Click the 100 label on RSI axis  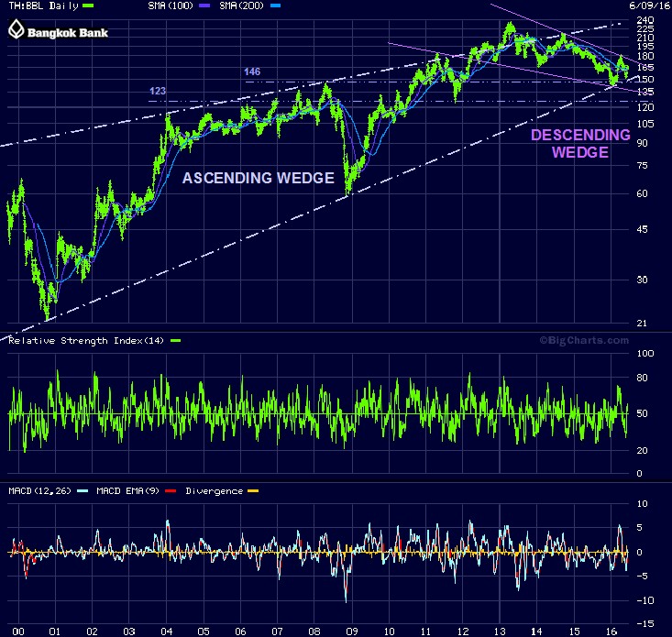[x=645, y=354]
